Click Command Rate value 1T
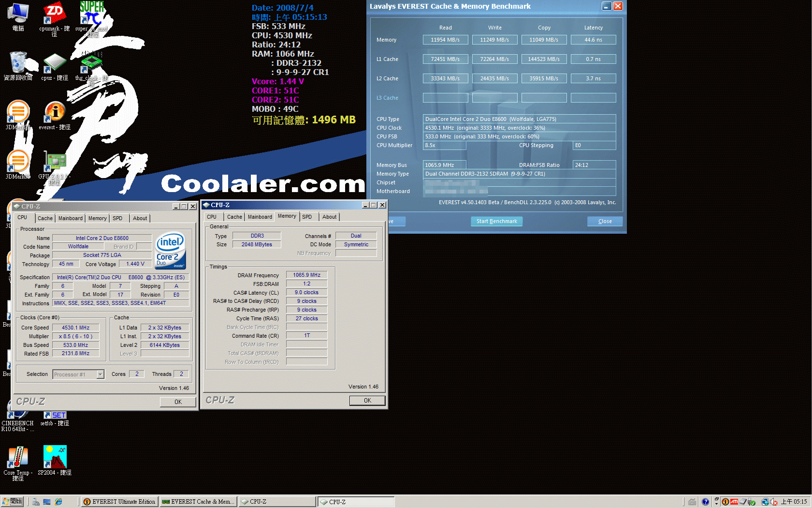Viewport: 812px width, 508px height. click(x=306, y=335)
